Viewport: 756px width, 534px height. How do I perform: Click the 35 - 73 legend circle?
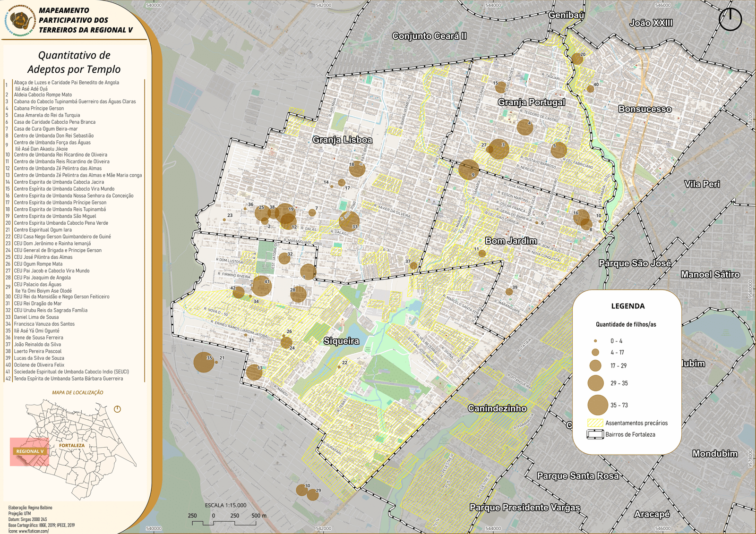tap(597, 405)
